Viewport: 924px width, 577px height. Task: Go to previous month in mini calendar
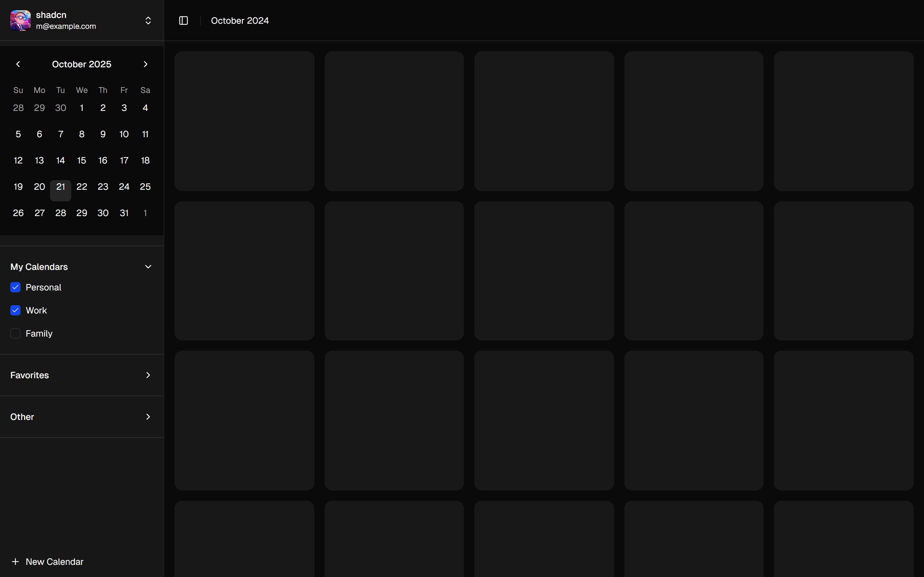coord(18,64)
